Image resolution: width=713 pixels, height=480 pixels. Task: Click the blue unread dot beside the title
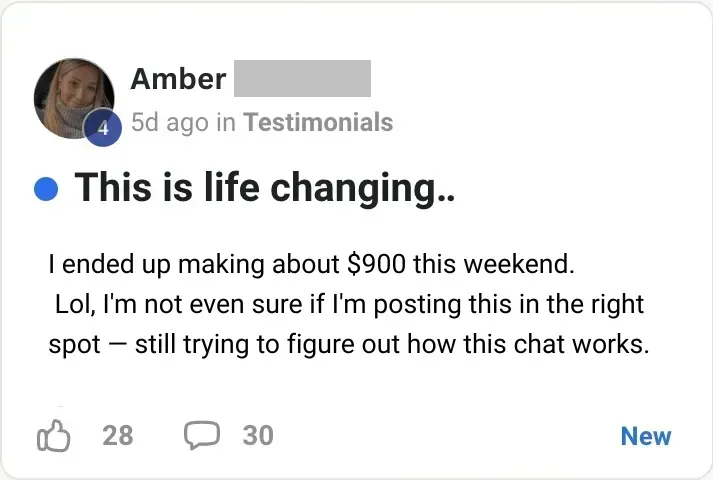46,188
